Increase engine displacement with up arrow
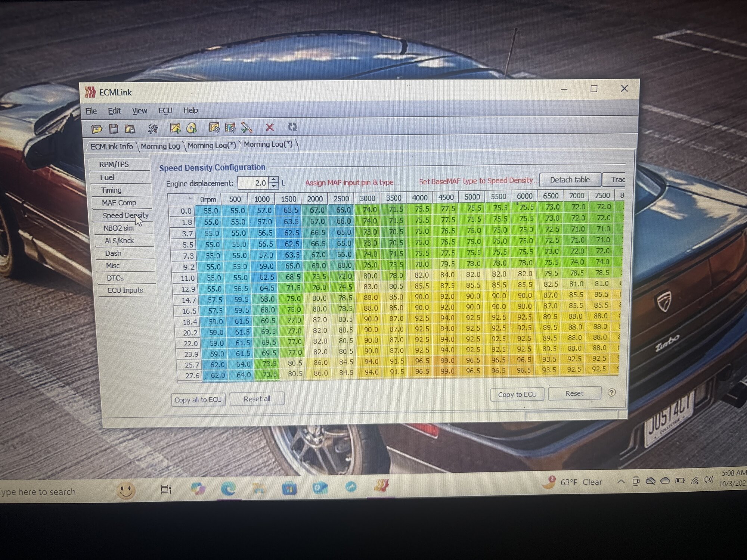 pos(274,179)
